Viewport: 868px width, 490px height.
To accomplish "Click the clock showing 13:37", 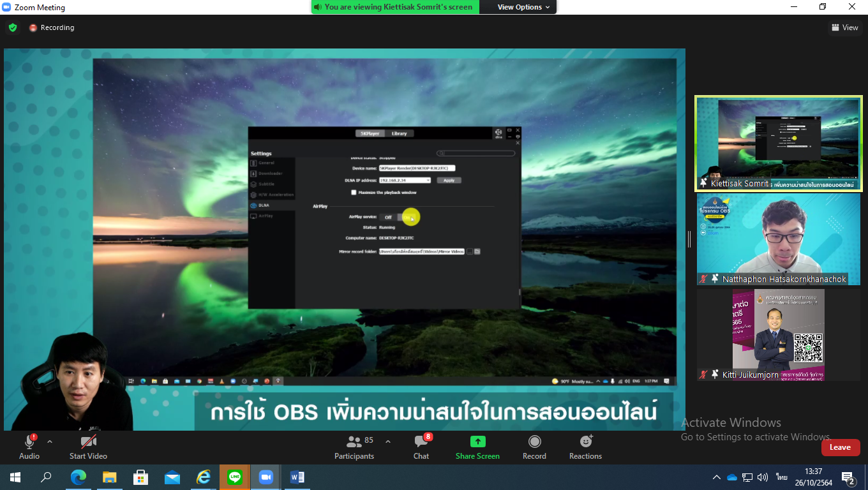I will (813, 477).
